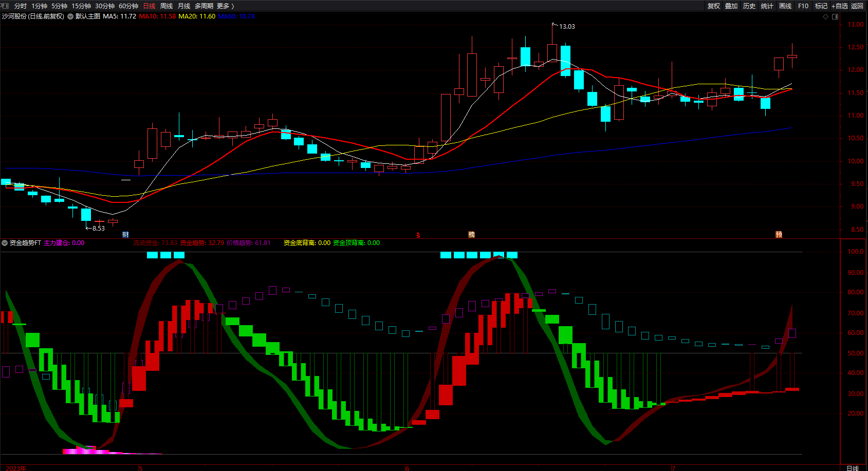Click the 13.03 high price marker
Screen dimensions: 868x471
[x=567, y=26]
